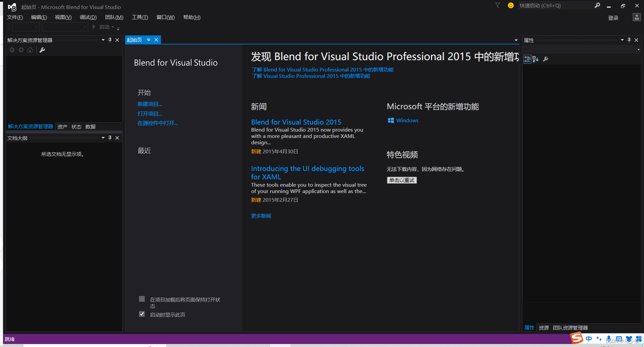
Task: Close the Solution Explorer (解决方案资源管理器) panel
Action: coord(117,40)
